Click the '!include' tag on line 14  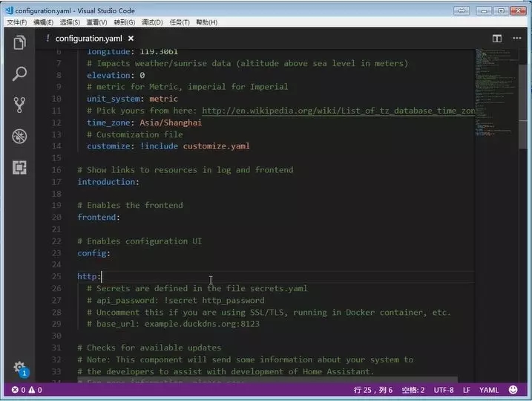159,146
